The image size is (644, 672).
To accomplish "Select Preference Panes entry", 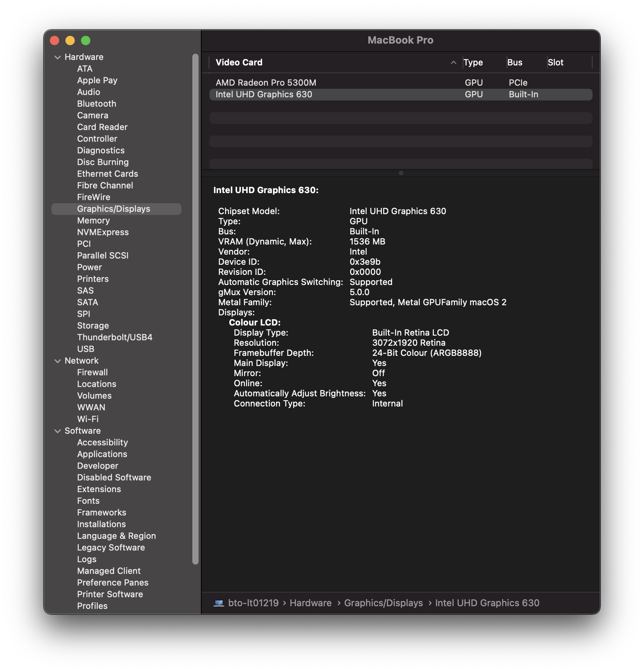I will [x=113, y=583].
